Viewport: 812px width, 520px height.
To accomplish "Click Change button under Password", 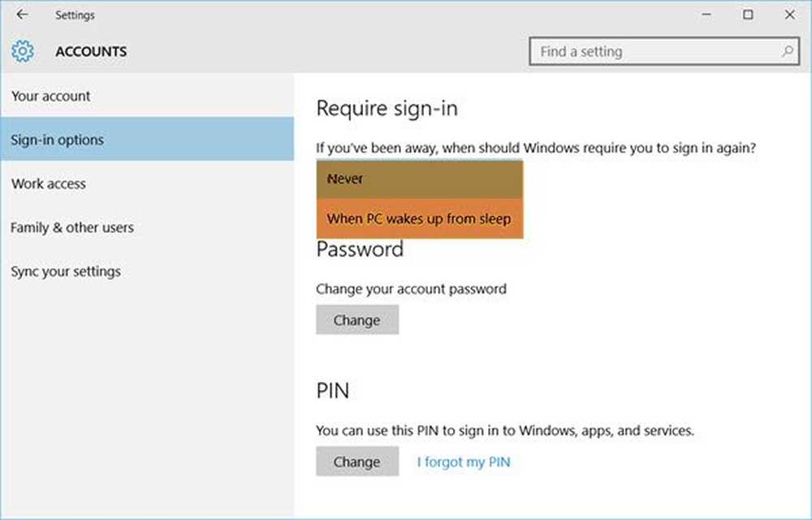I will [357, 320].
